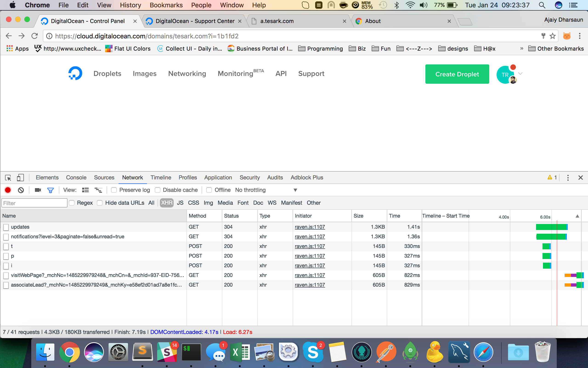Bookmark this page with star icon

553,36
